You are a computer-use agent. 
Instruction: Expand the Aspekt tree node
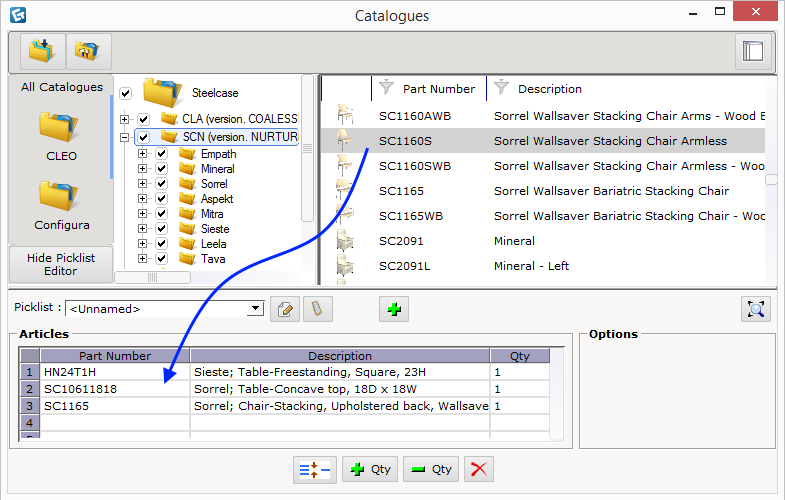[143, 199]
